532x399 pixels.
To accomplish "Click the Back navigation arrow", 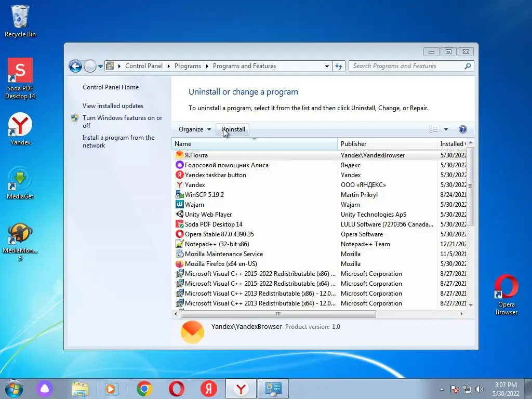I will pyautogui.click(x=76, y=66).
